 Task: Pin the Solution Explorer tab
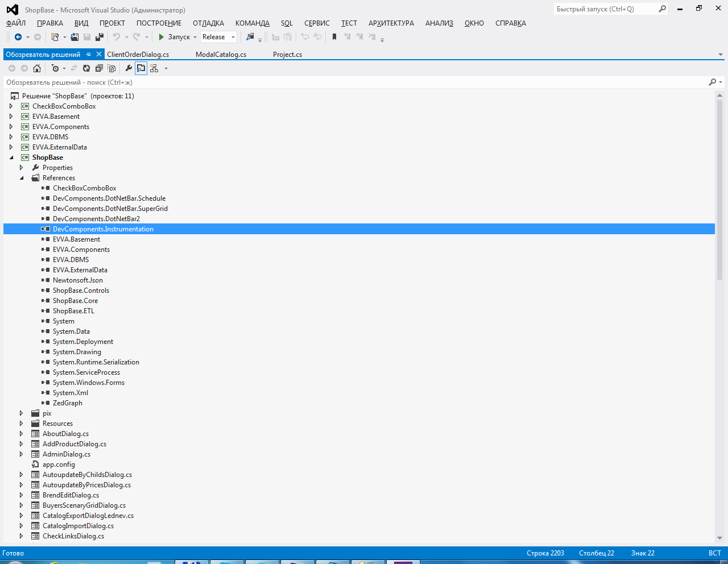[x=88, y=55]
